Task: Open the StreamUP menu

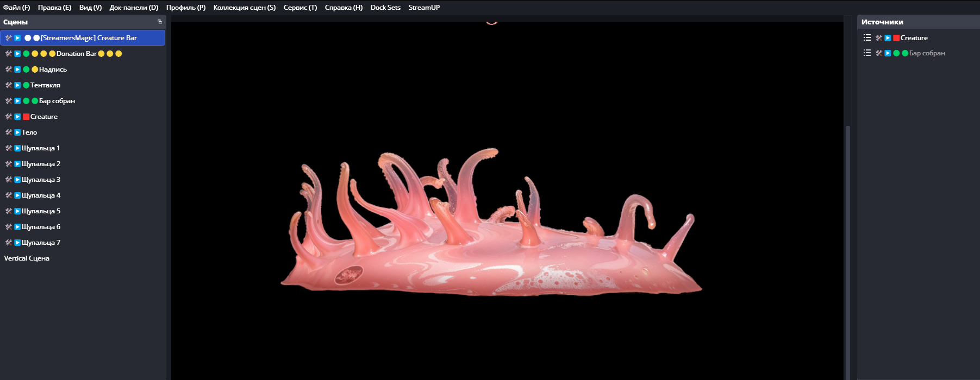Action: [x=424, y=8]
